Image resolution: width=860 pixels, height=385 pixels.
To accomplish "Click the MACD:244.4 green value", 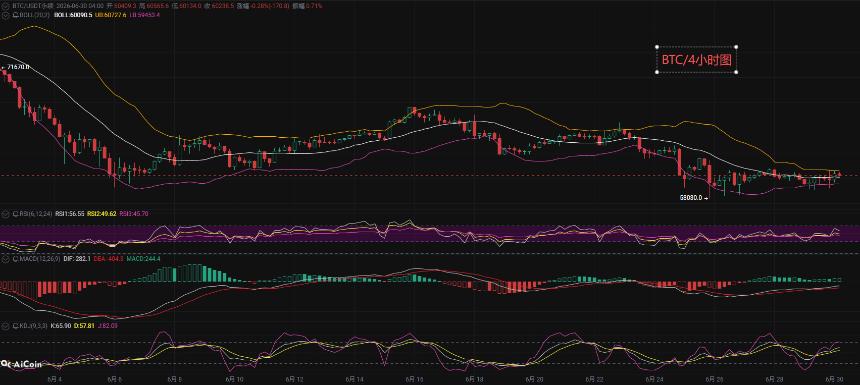I will coord(143,258).
